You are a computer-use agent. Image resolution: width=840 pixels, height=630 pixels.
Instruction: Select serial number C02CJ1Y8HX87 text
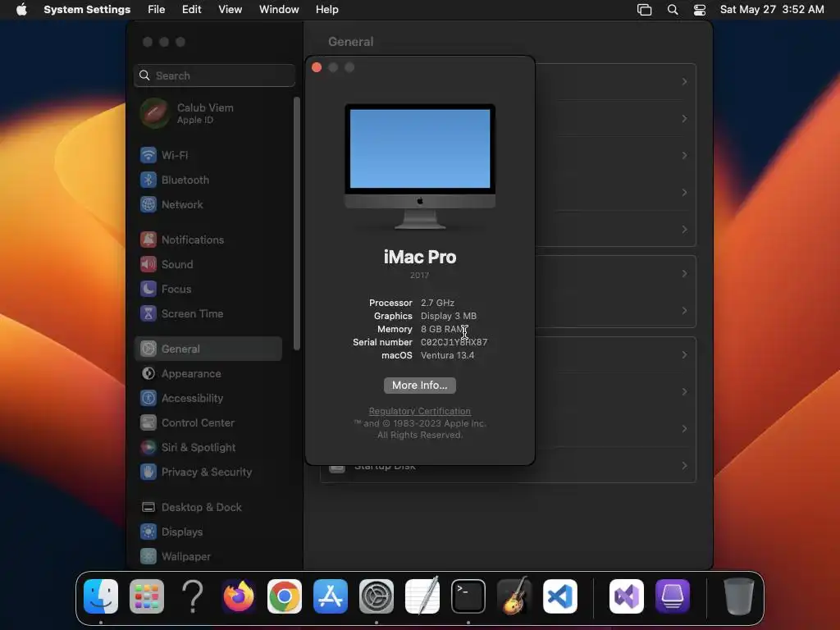pyautogui.click(x=454, y=342)
